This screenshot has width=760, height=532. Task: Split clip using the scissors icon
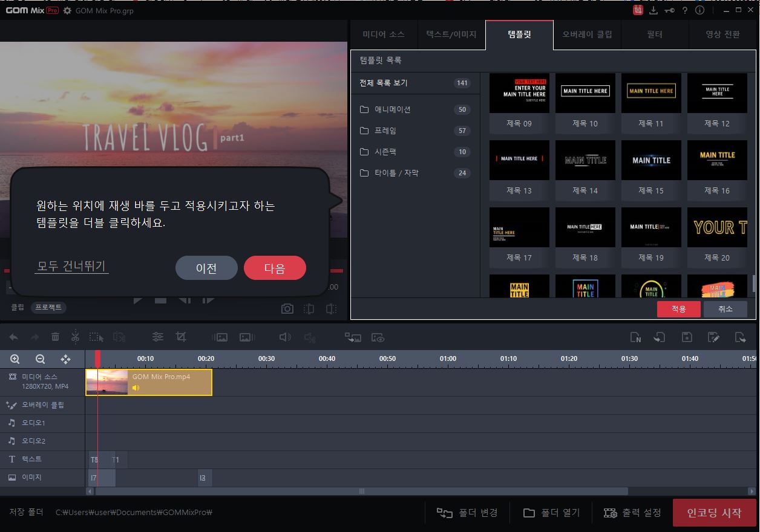[75, 337]
